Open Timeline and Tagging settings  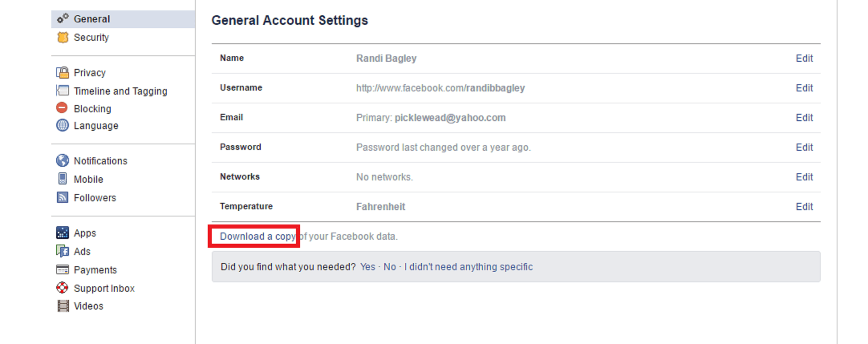click(x=120, y=91)
